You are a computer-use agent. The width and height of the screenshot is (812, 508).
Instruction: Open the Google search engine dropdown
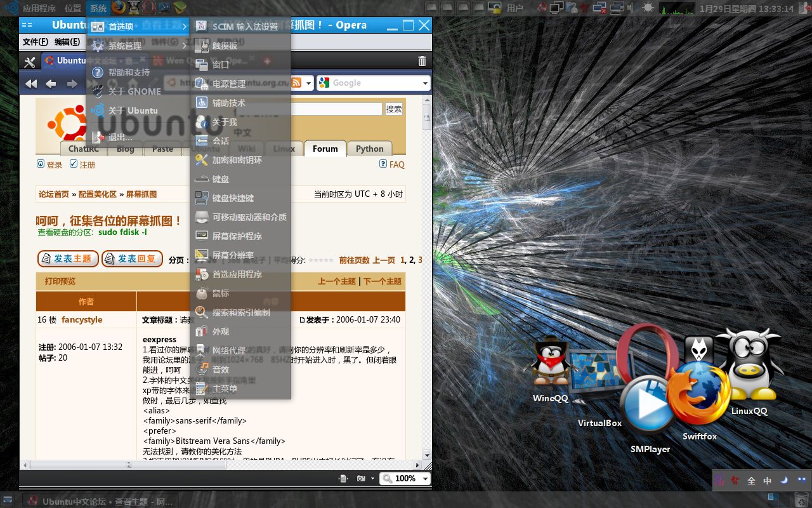pyautogui.click(x=425, y=83)
